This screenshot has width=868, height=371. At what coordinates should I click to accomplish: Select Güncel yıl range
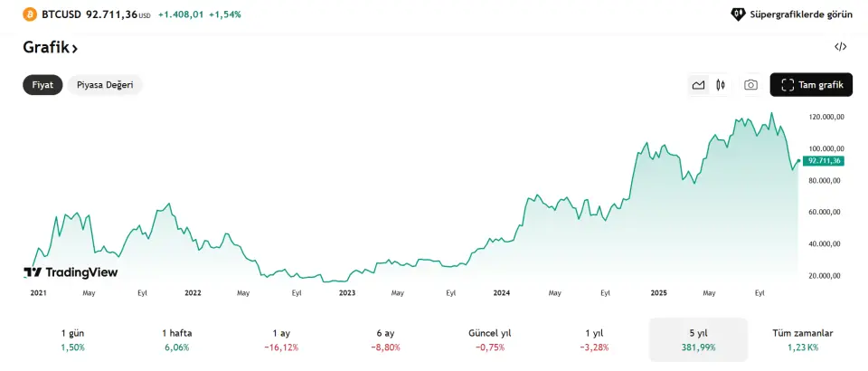coord(489,339)
